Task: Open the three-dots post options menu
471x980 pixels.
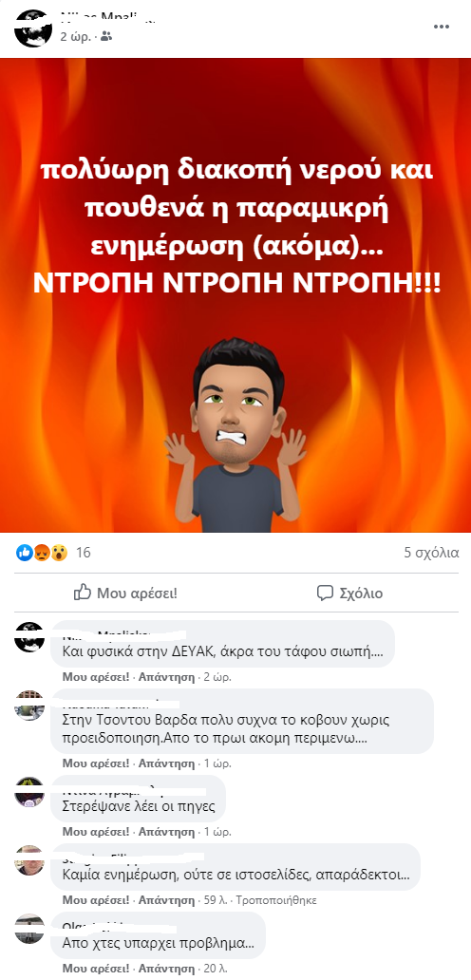Action: pyautogui.click(x=441, y=27)
